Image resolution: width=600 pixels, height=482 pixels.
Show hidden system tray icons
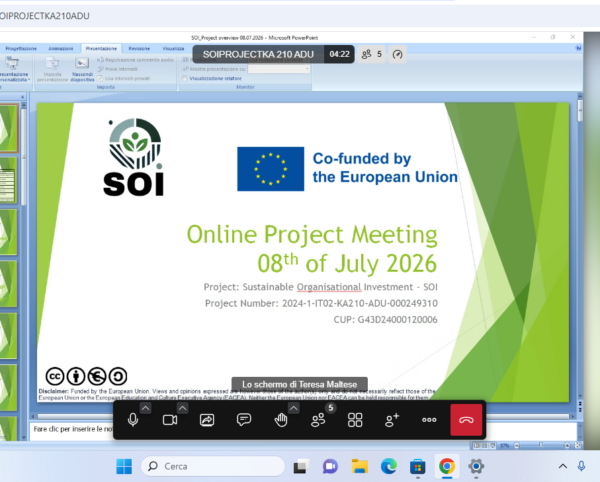[562, 466]
